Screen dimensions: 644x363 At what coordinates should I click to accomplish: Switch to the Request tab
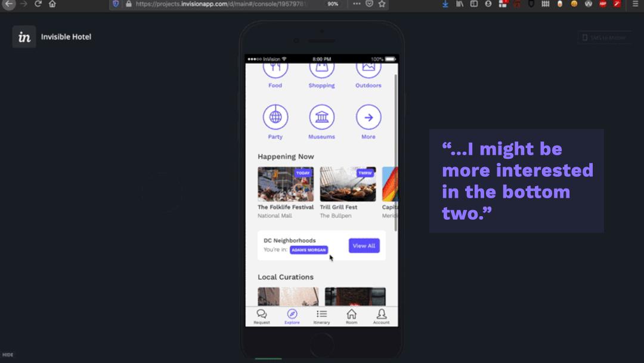click(x=262, y=316)
